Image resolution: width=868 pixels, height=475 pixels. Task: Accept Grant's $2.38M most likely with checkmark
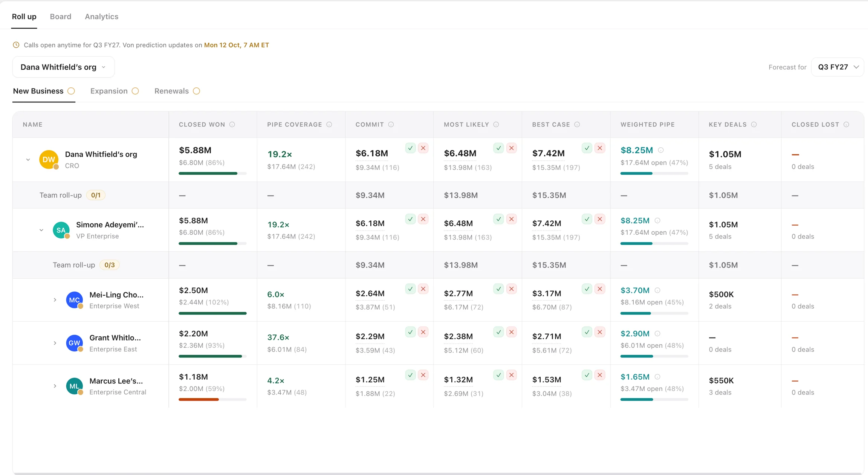coord(498,332)
